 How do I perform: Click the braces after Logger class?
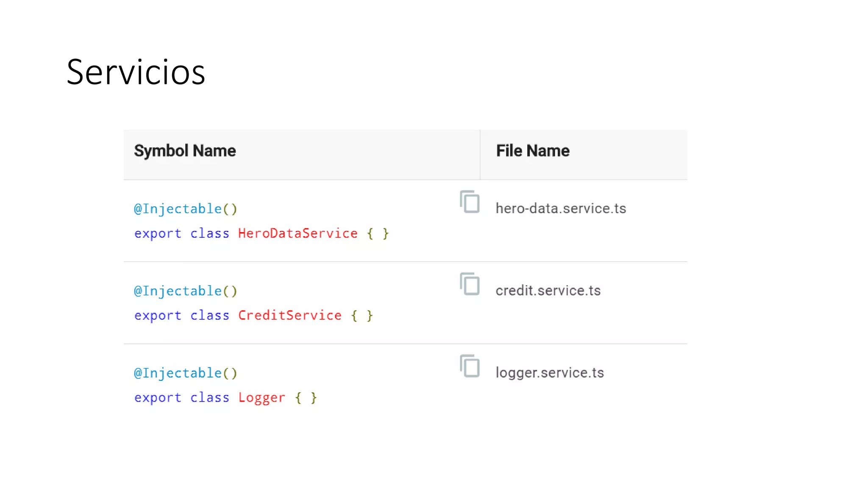[306, 398]
